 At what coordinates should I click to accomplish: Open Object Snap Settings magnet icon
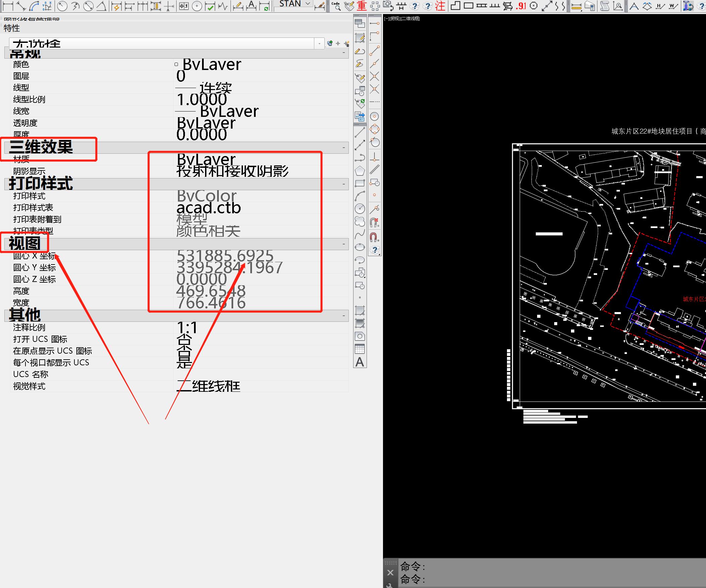click(x=375, y=237)
